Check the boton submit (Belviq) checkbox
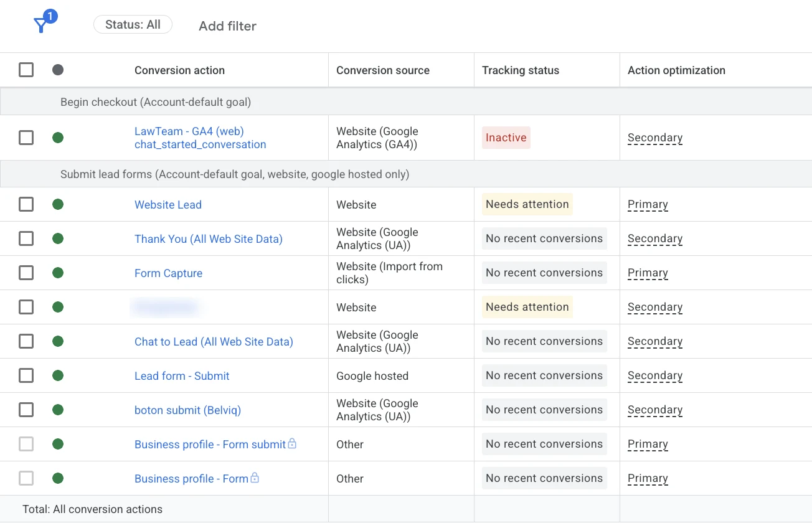Viewport: 812px width, 523px height. [x=26, y=410]
